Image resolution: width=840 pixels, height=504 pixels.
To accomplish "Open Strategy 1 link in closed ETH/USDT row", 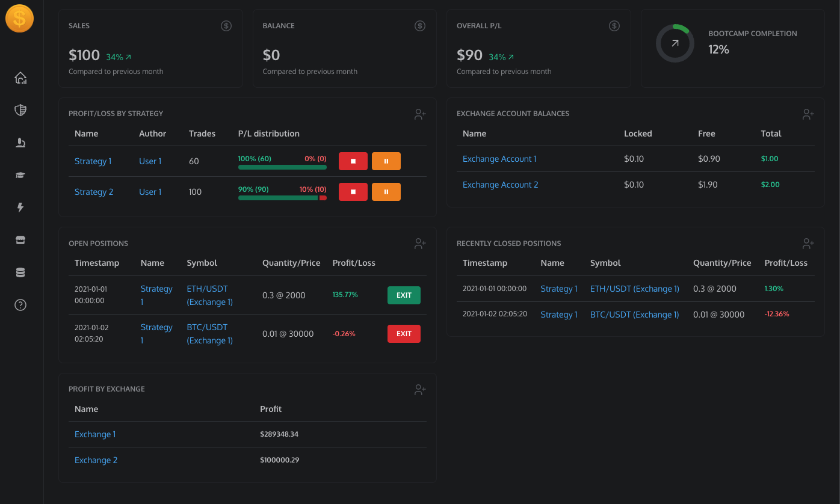I will [559, 289].
